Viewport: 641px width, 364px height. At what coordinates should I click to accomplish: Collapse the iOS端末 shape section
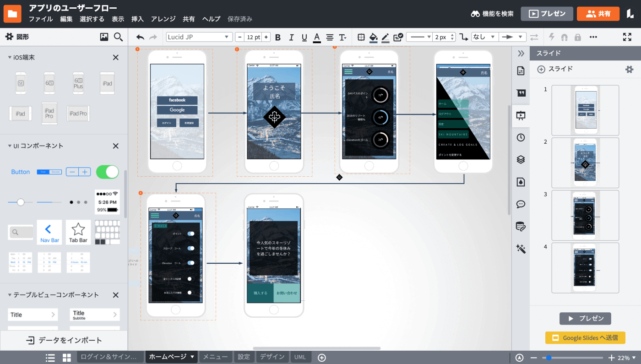[x=10, y=57]
